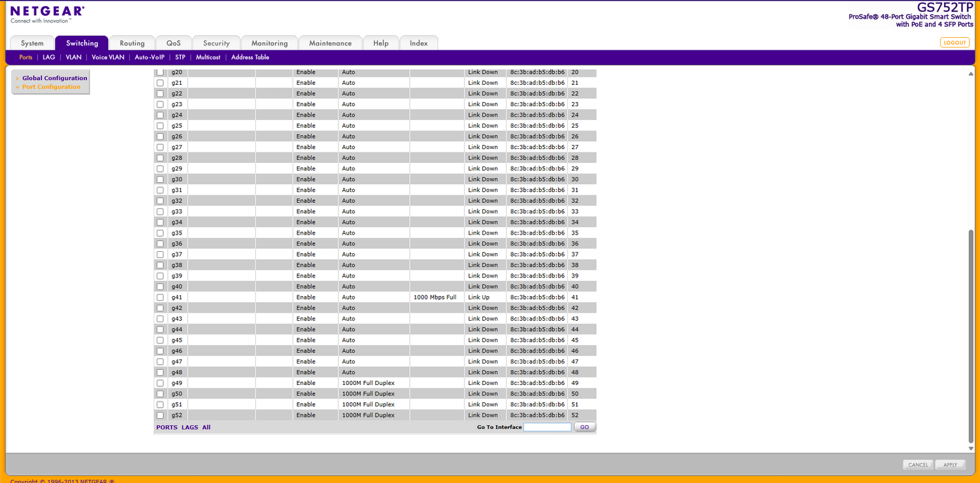
Task: Go to the Monitoring tab
Action: [x=269, y=43]
